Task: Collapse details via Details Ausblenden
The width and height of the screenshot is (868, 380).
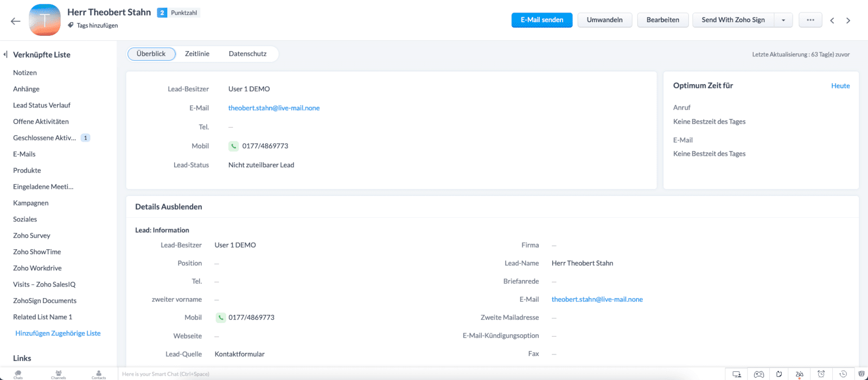Action: [169, 207]
